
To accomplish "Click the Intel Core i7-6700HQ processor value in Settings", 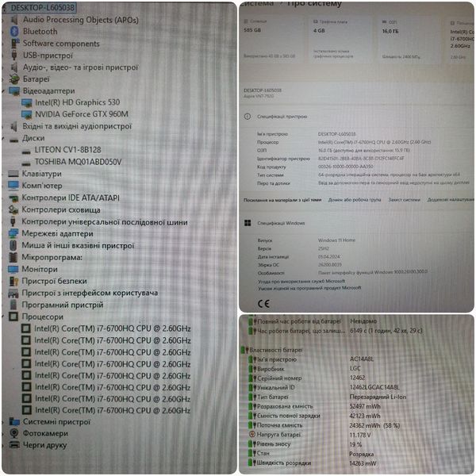I will tap(374, 142).
